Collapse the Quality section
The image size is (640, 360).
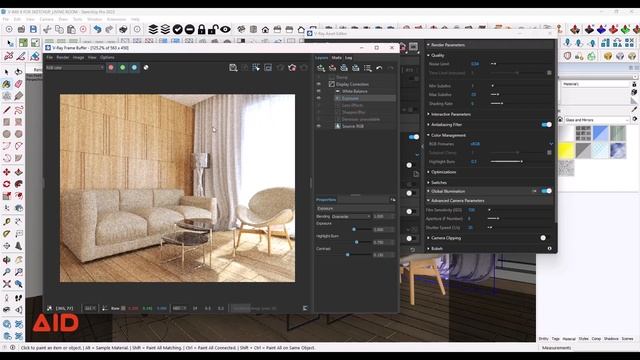point(428,55)
